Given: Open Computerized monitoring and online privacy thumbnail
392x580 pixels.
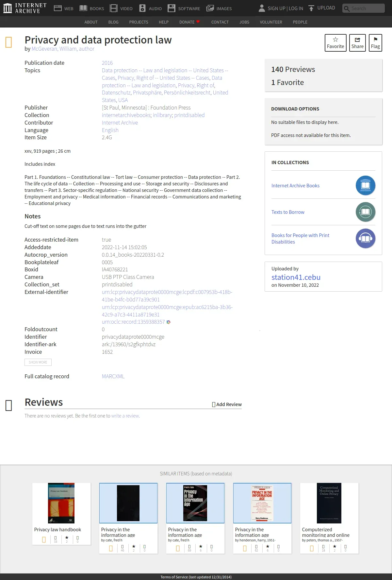Looking at the screenshot, I should pyautogui.click(x=329, y=503).
